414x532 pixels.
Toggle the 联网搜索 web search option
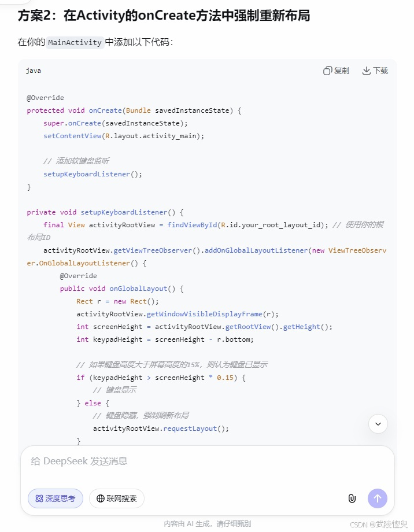pos(117,498)
